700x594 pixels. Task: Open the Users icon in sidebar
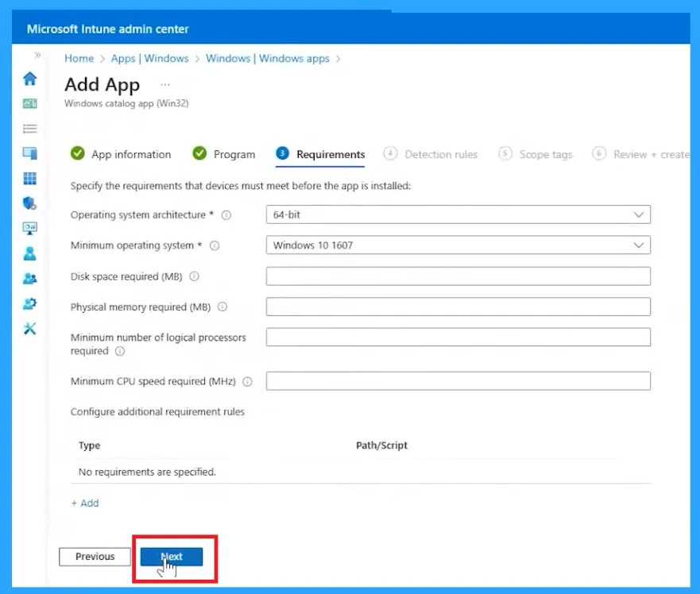tap(30, 253)
